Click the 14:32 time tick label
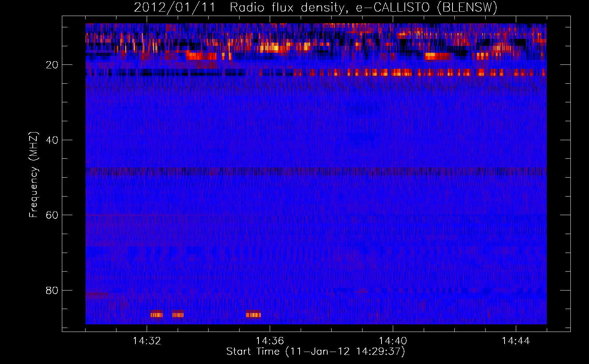Viewport: 589px width, 364px height. [x=147, y=341]
